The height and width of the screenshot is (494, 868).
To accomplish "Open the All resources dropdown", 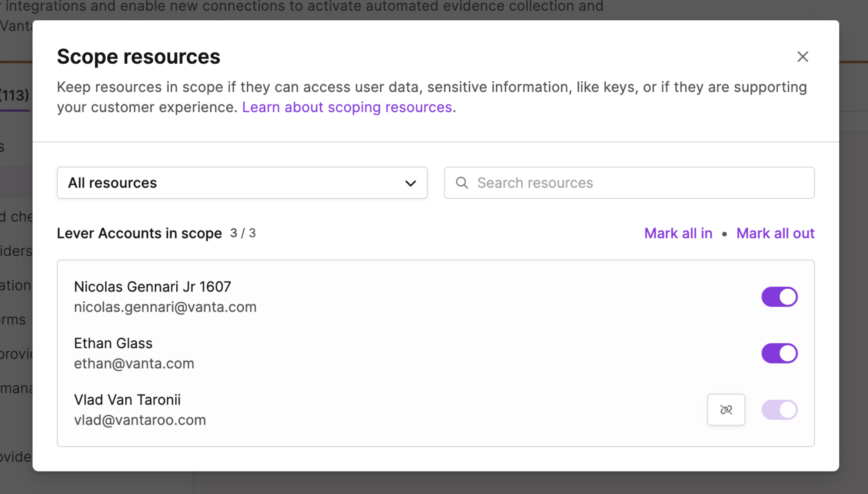I will pos(242,182).
